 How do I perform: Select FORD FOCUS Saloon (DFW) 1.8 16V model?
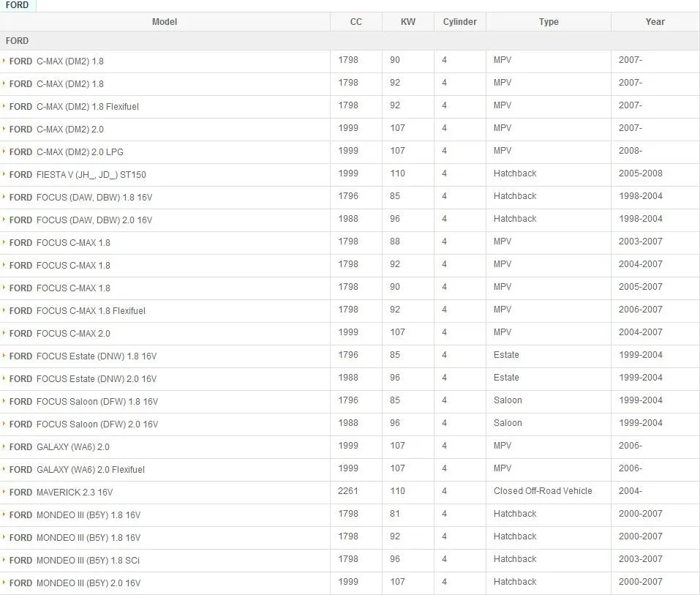83,402
